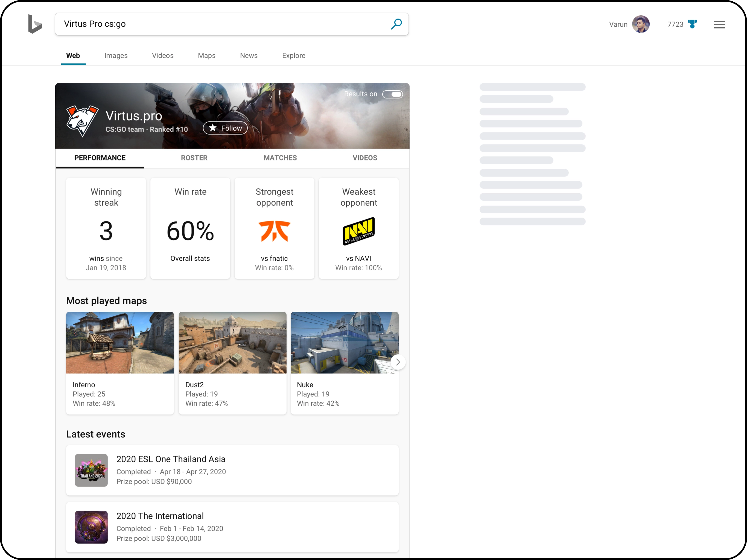This screenshot has width=747, height=560.
Task: Click 'Win rate: 42%' under Nuke
Action: click(318, 403)
